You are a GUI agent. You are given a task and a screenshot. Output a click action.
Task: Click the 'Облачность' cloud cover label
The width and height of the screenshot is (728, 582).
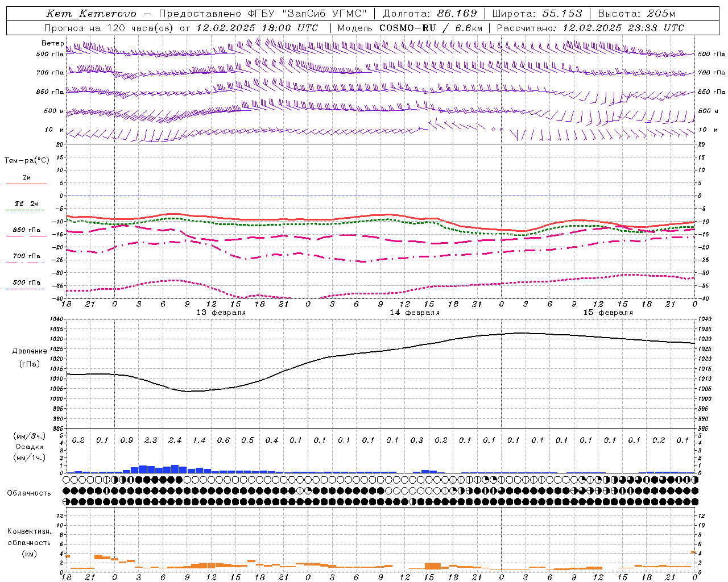[29, 493]
